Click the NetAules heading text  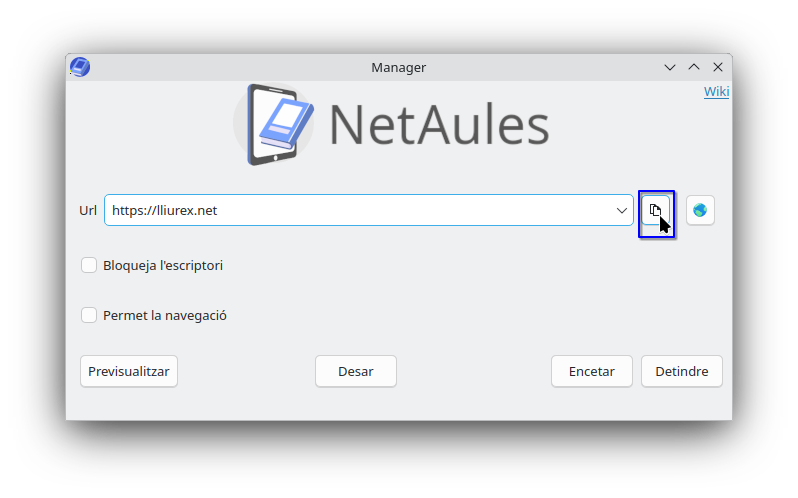click(x=439, y=125)
